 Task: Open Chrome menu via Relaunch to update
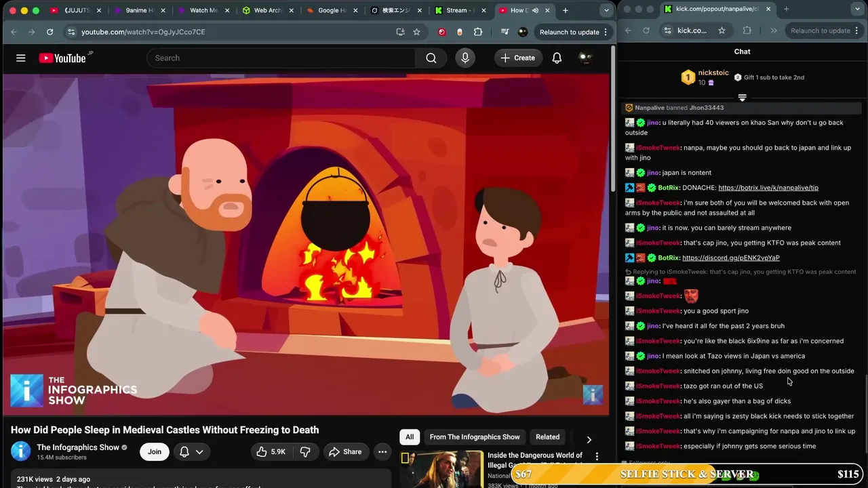point(574,32)
